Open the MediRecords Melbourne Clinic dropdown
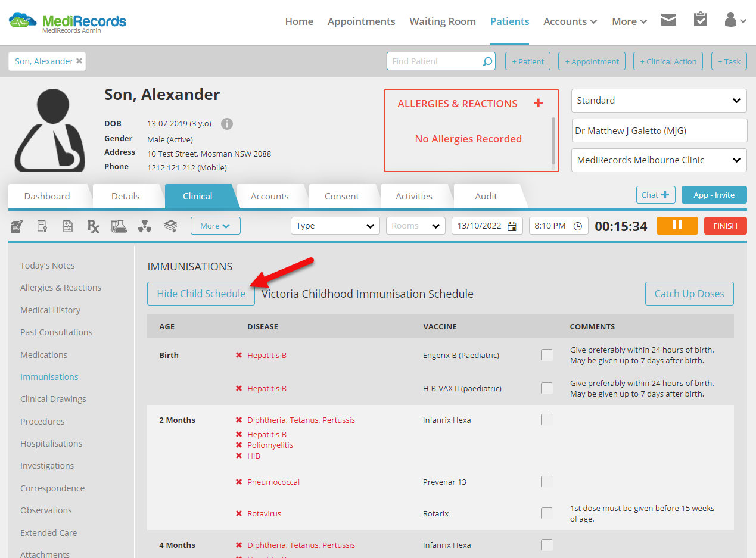Screen dimensions: 756x558 point(659,160)
